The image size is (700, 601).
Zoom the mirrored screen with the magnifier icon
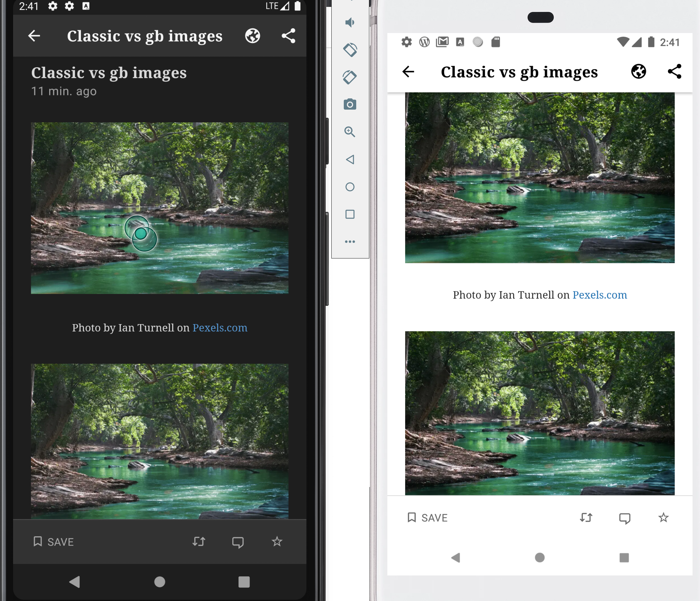pos(350,132)
